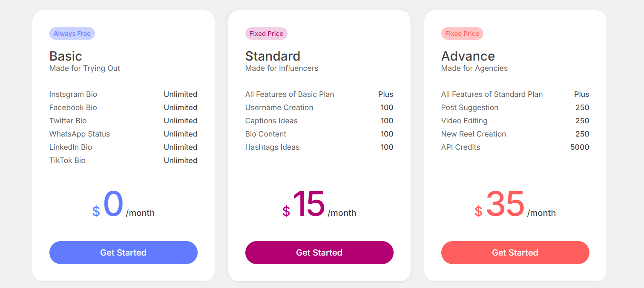Click 'Get Started' on the Basic plan
This screenshot has width=644, height=288.
tap(124, 253)
